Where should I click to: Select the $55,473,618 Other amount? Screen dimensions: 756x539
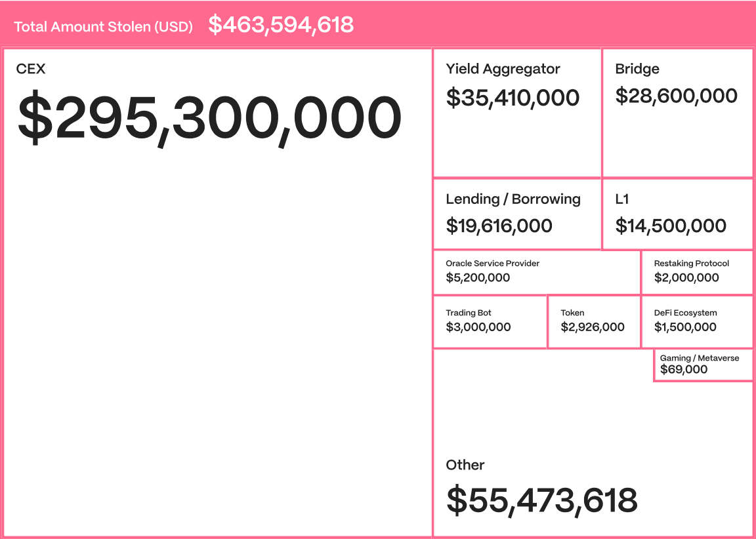(x=542, y=501)
